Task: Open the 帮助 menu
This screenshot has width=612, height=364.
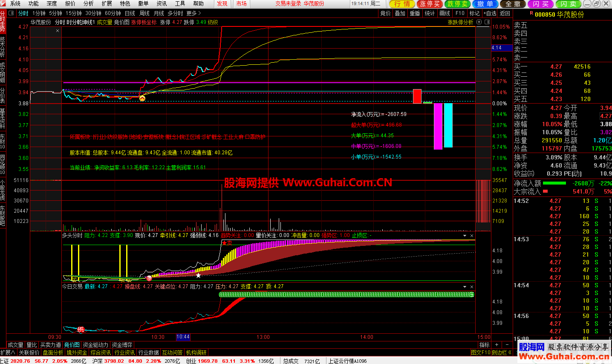Action: (199, 3)
